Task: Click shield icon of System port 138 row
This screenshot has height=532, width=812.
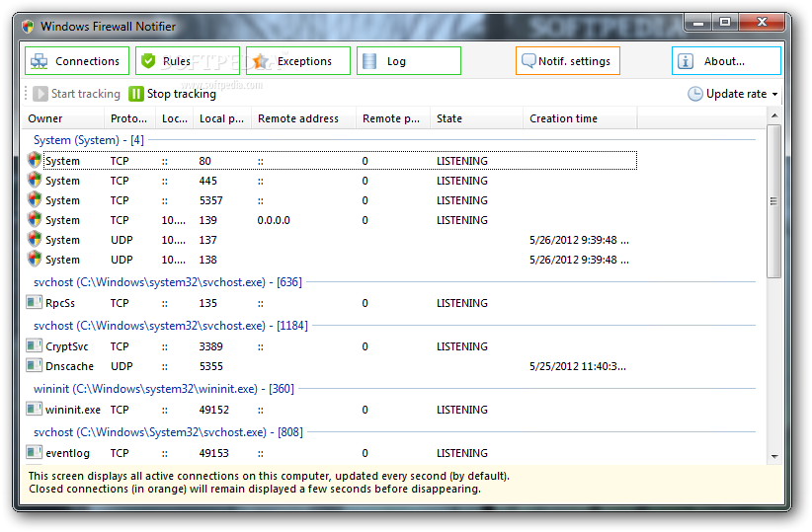Action: pyautogui.click(x=35, y=259)
